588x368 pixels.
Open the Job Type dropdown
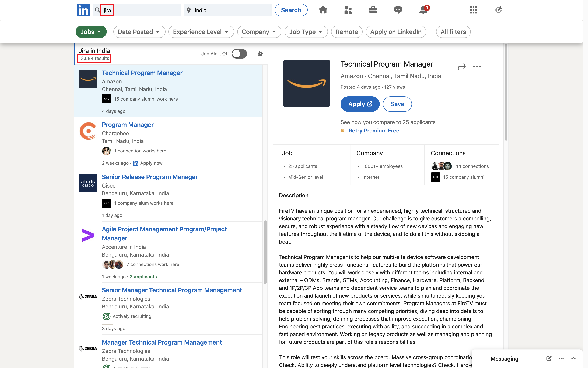pyautogui.click(x=306, y=32)
